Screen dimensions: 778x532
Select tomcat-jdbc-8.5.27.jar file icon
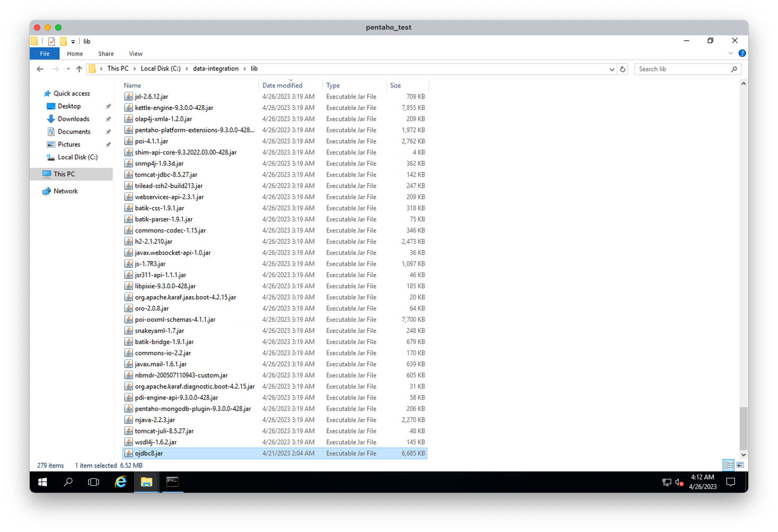pyautogui.click(x=128, y=174)
